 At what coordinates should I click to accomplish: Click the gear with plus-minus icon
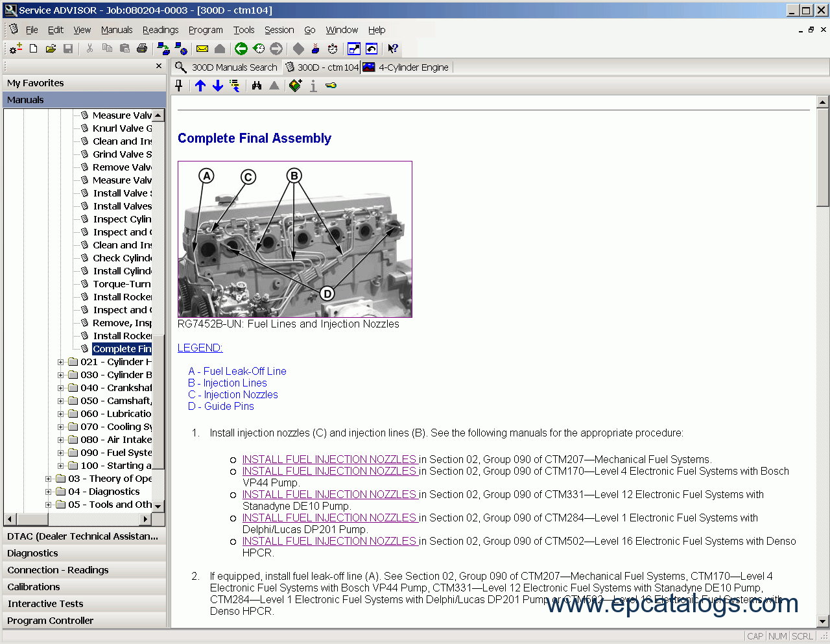click(16, 49)
